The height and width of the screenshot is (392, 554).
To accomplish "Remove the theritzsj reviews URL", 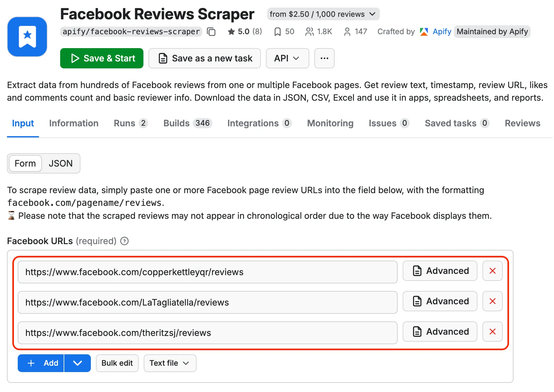I will pyautogui.click(x=492, y=332).
